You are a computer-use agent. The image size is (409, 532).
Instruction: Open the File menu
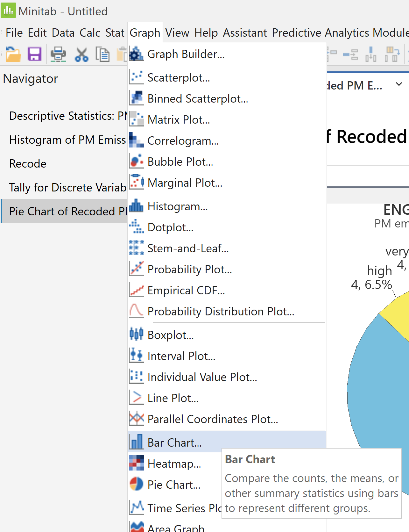[x=14, y=33]
